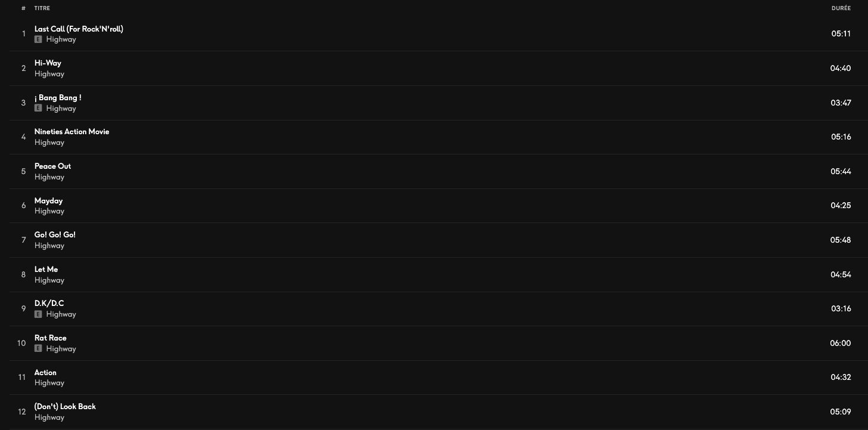Play the Go! Go! Go! track
This screenshot has height=430, width=868.
click(55, 235)
